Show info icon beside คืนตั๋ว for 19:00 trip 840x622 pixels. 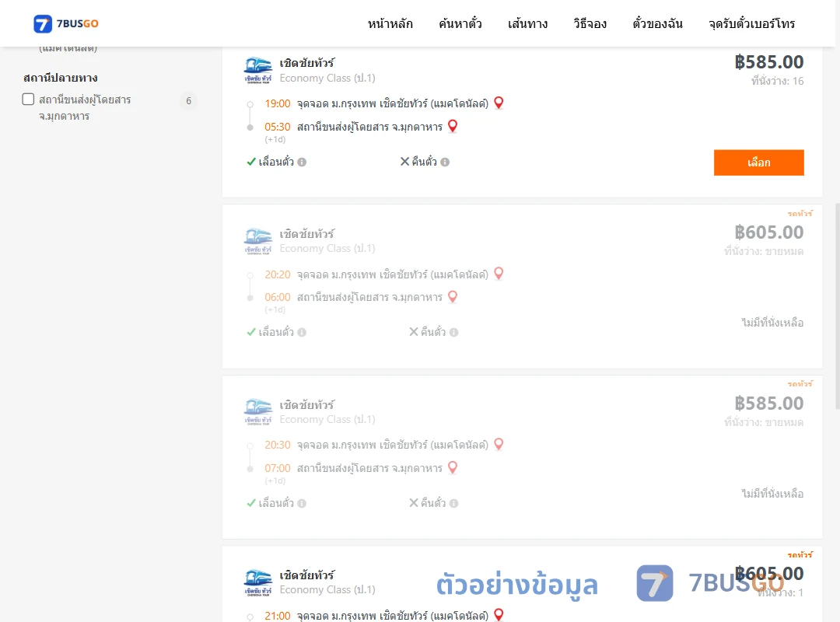coord(445,162)
